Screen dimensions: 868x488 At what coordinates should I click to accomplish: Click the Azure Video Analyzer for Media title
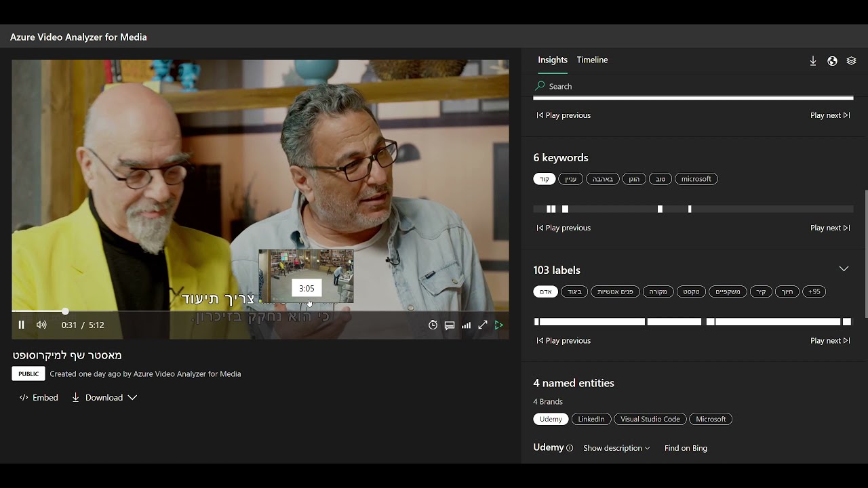79,37
